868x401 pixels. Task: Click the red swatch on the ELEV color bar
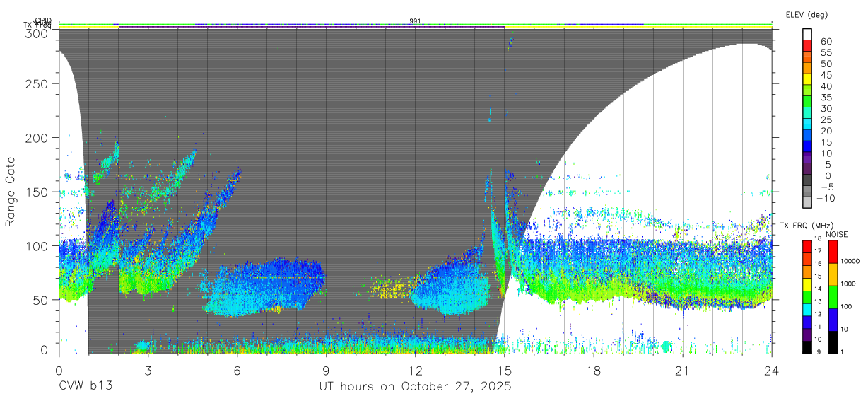click(807, 47)
